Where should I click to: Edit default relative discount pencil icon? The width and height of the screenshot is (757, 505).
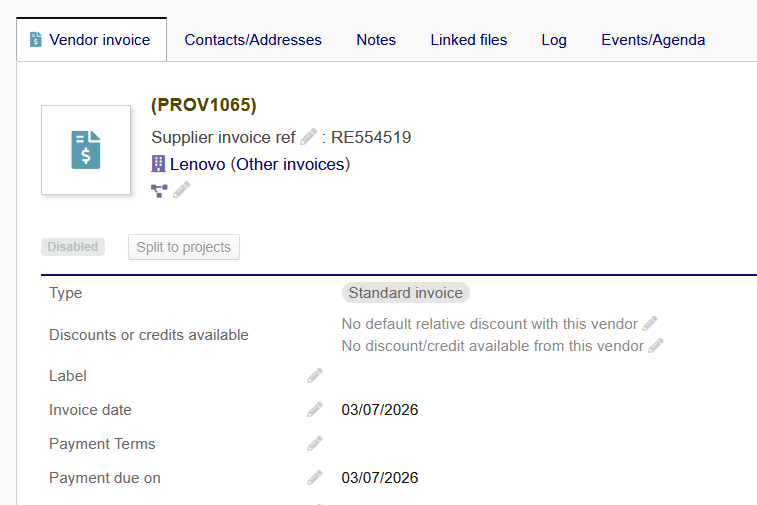[x=651, y=324]
